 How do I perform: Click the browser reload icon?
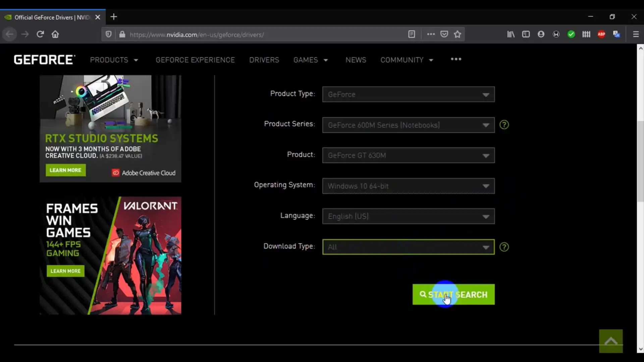point(40,34)
